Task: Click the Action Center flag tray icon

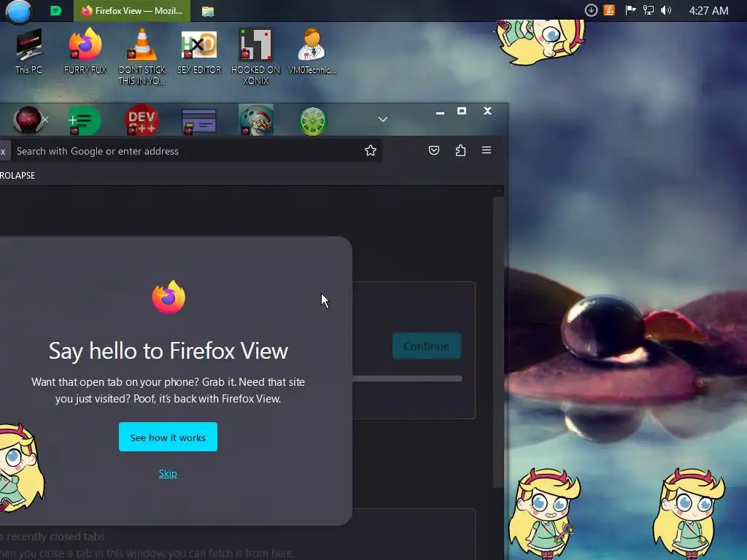Action: coord(630,10)
